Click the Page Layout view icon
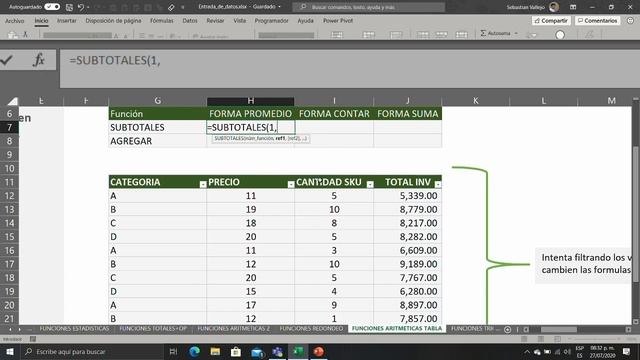 tap(541, 339)
